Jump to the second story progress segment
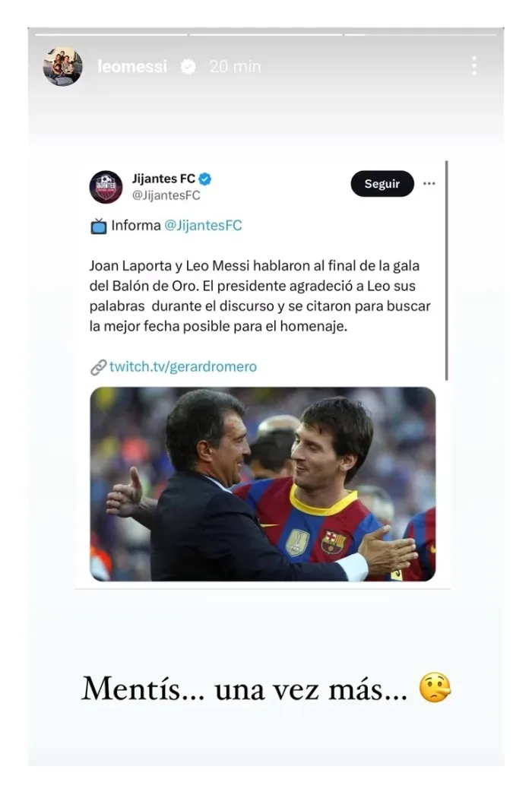Image resolution: width=532 pixels, height=798 pixels. tap(266, 35)
